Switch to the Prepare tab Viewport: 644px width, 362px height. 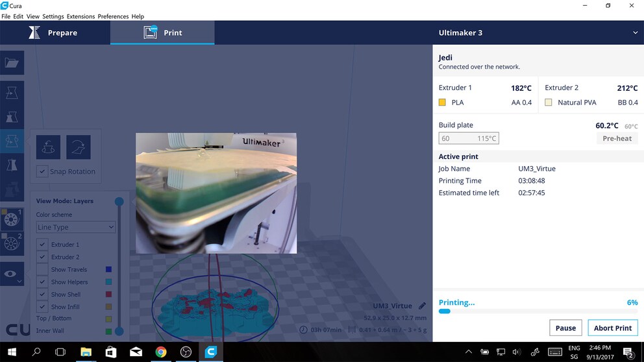55,33
